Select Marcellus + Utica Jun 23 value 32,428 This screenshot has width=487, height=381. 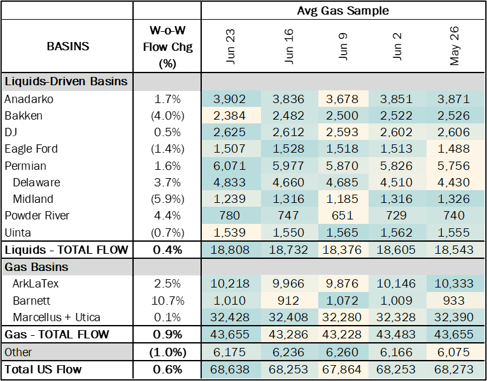tap(229, 317)
